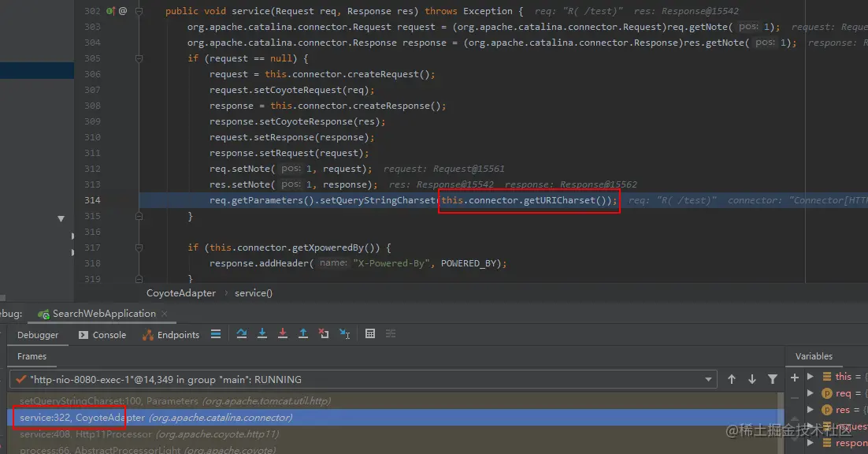The image size is (868, 454).
Task: Click the Step Over debugger icon
Action: [x=242, y=334]
